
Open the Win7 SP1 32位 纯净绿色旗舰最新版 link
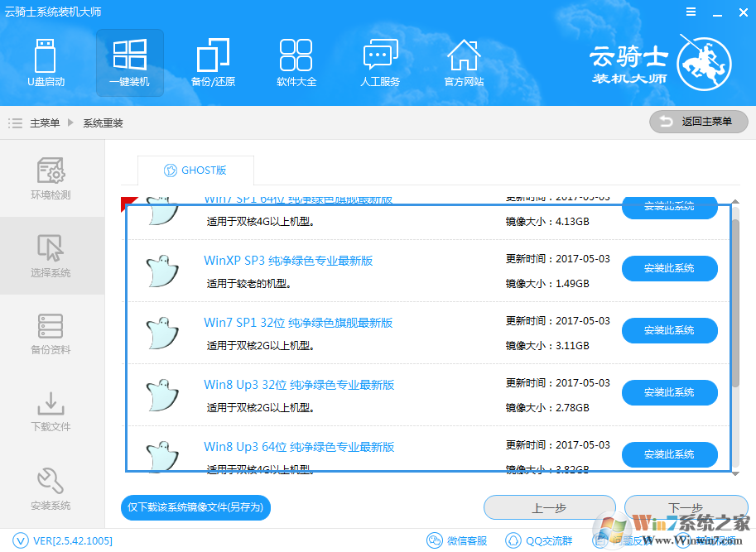click(x=298, y=323)
